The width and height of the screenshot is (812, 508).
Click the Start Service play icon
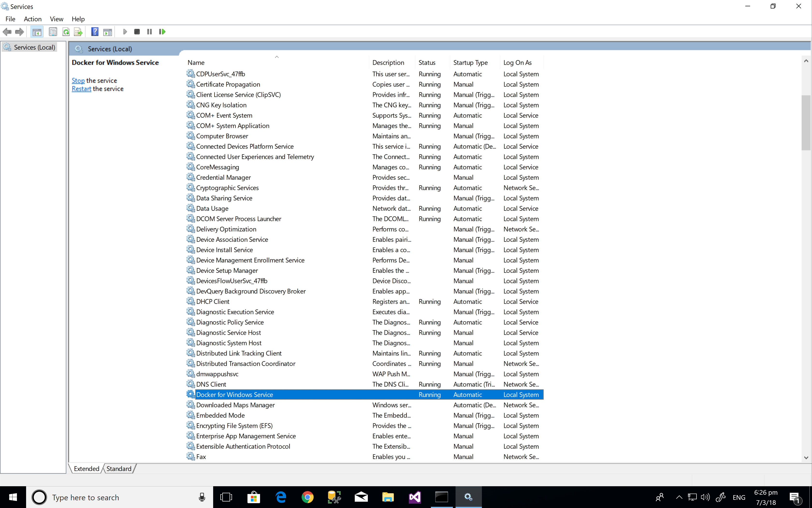pyautogui.click(x=125, y=32)
